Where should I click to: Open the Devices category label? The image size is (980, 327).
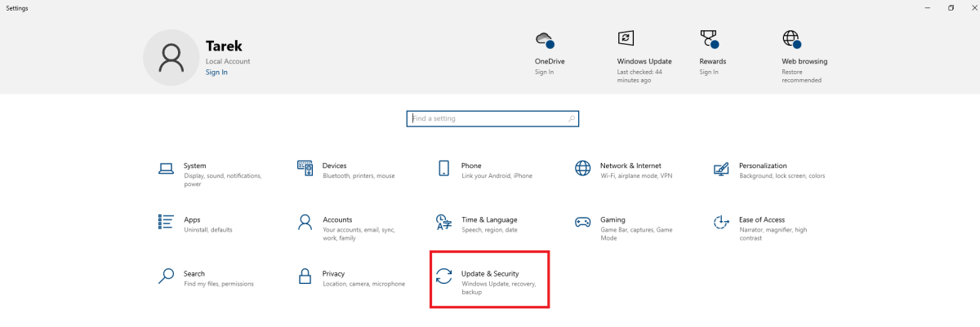[335, 166]
